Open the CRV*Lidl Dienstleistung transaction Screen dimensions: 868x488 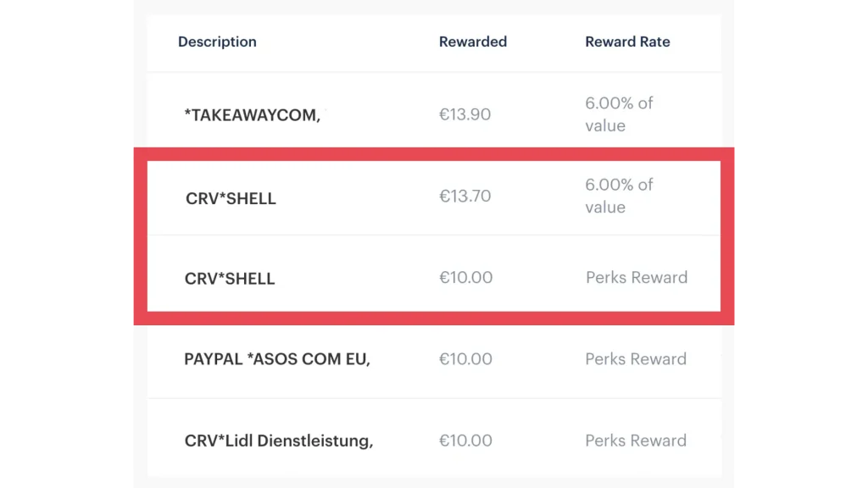[279, 441]
